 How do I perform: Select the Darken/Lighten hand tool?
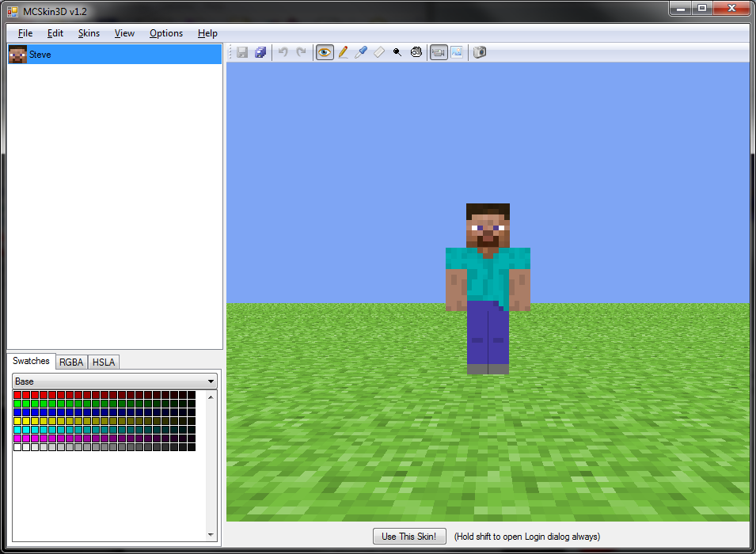416,52
